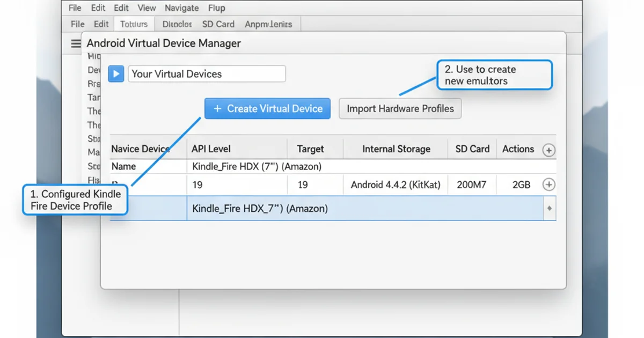
Task: Open the Navigate menu
Action: point(181,8)
